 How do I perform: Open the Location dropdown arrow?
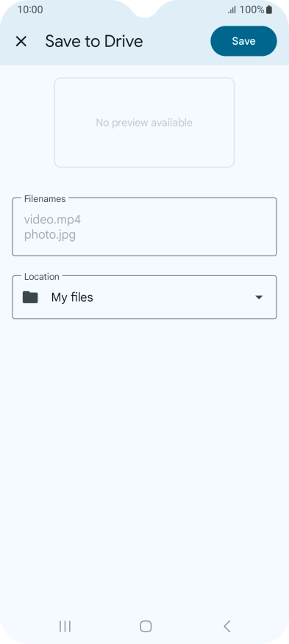pos(259,297)
